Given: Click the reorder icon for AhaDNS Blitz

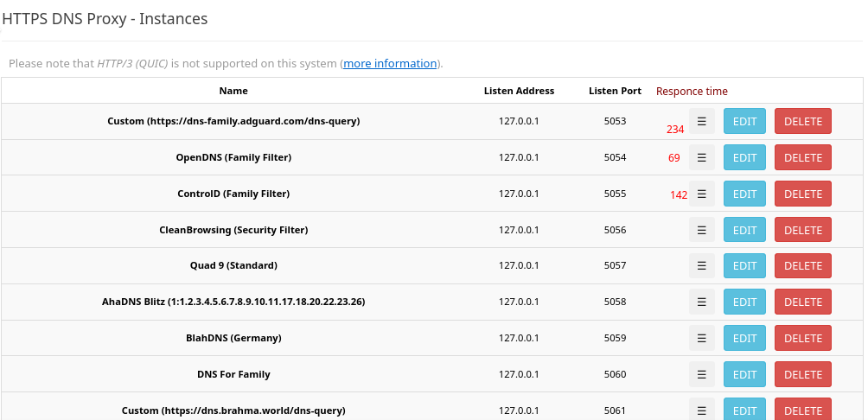Looking at the screenshot, I should tap(702, 302).
